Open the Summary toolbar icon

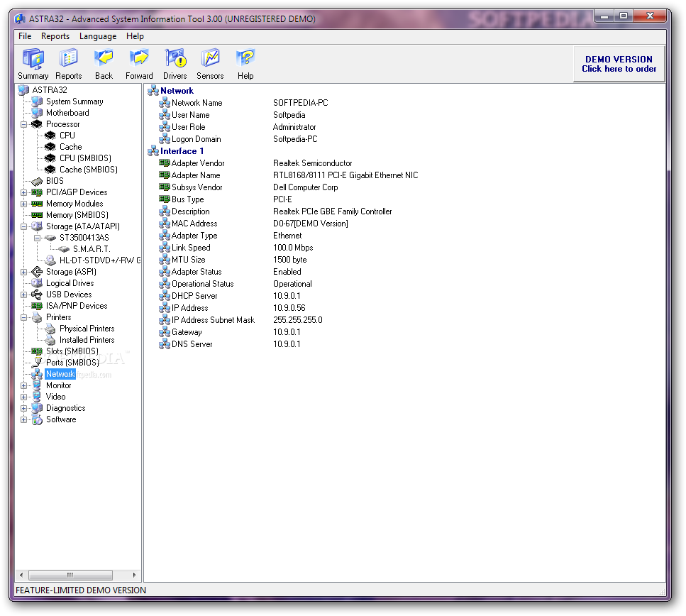click(x=33, y=64)
